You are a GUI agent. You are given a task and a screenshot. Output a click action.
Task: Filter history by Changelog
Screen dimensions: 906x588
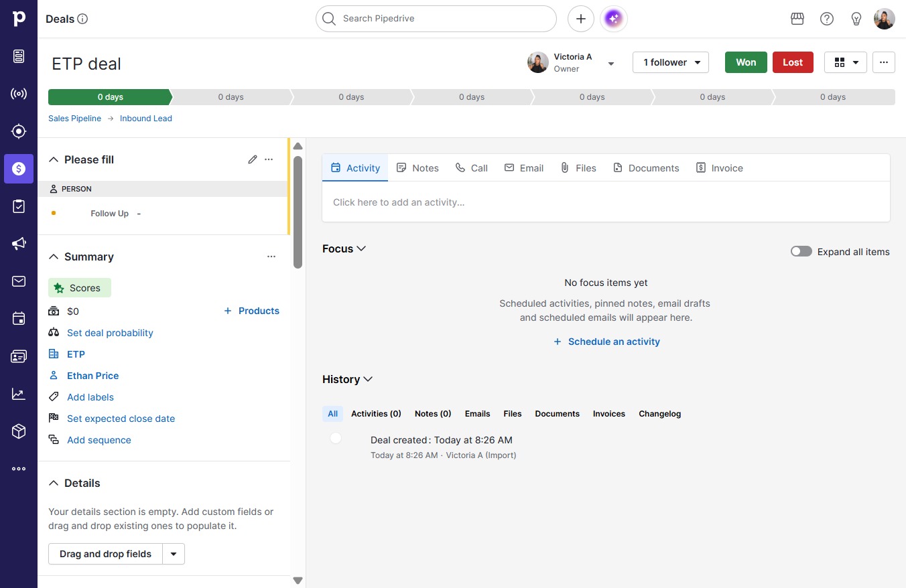(x=659, y=414)
